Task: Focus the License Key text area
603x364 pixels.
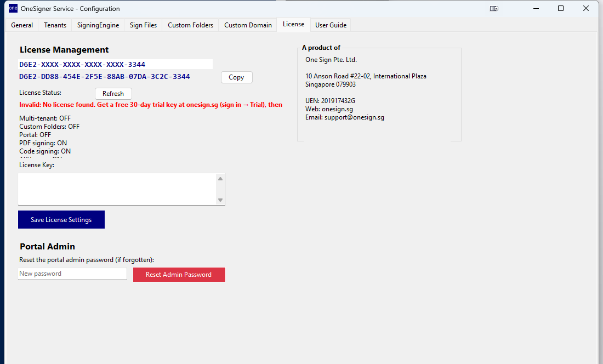Action: pos(118,189)
